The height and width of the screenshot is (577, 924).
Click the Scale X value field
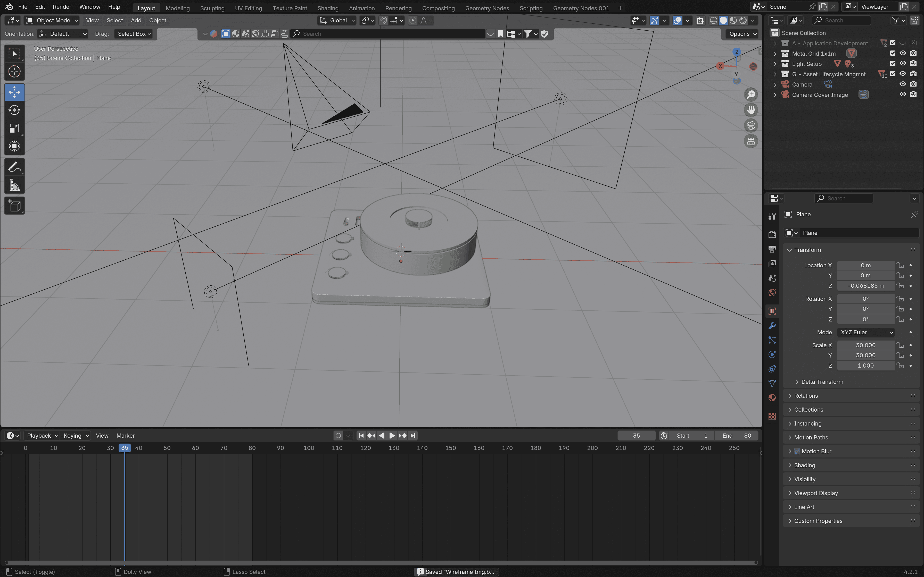(865, 345)
